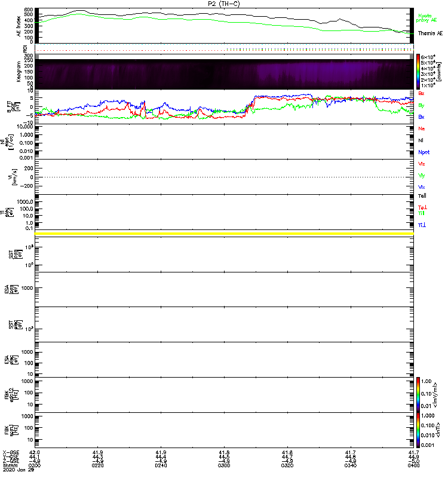
Task: Click the <|nT|> color bar unit label
Action: [x=438, y=430]
